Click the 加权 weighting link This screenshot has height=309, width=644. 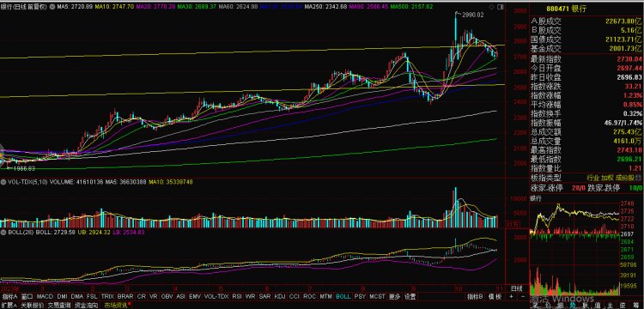[607, 178]
